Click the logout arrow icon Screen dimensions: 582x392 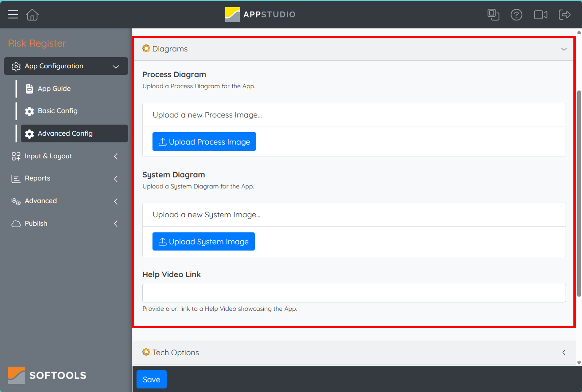[x=565, y=15]
